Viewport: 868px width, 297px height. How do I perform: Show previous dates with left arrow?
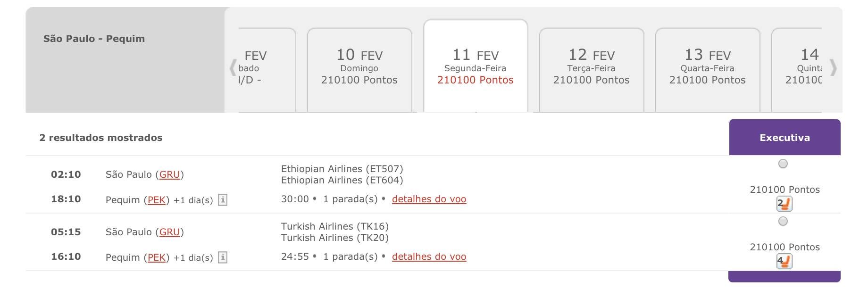[x=233, y=68]
